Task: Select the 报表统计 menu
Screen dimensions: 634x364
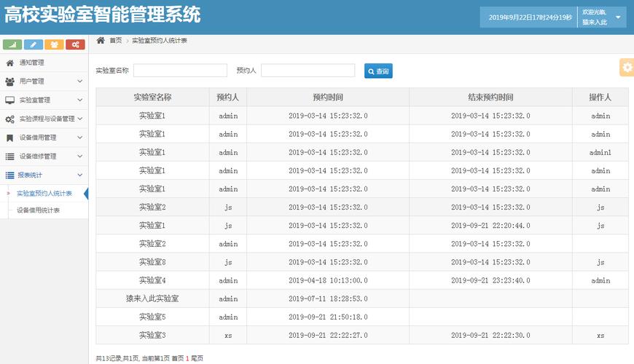Action: pos(44,175)
